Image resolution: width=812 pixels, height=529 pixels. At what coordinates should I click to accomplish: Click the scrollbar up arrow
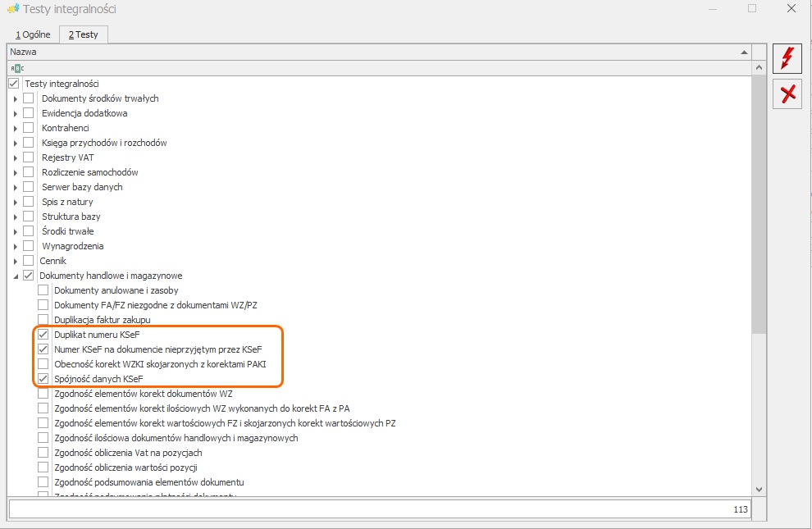[759, 67]
